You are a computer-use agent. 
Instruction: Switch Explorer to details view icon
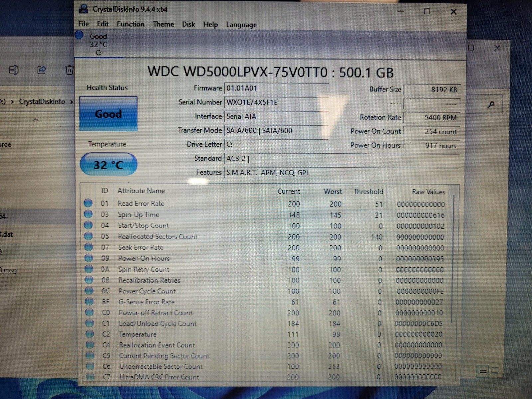483,371
